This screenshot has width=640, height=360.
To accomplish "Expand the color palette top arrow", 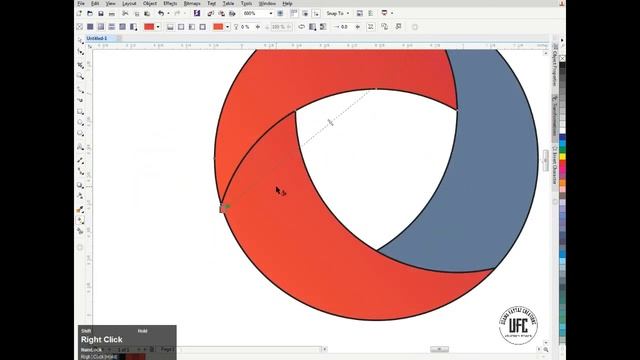I will click(x=562, y=40).
